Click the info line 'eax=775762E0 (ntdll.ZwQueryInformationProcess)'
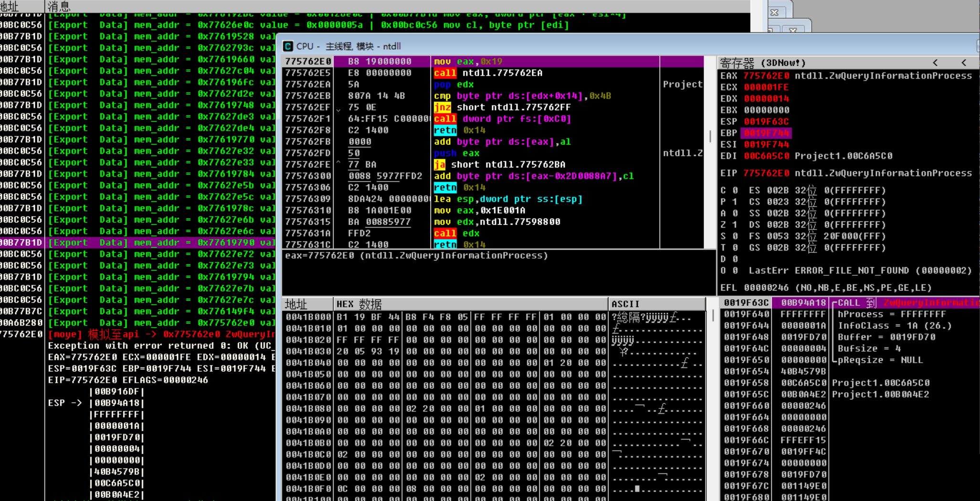Screen dimensions: 980x501 (x=416, y=256)
